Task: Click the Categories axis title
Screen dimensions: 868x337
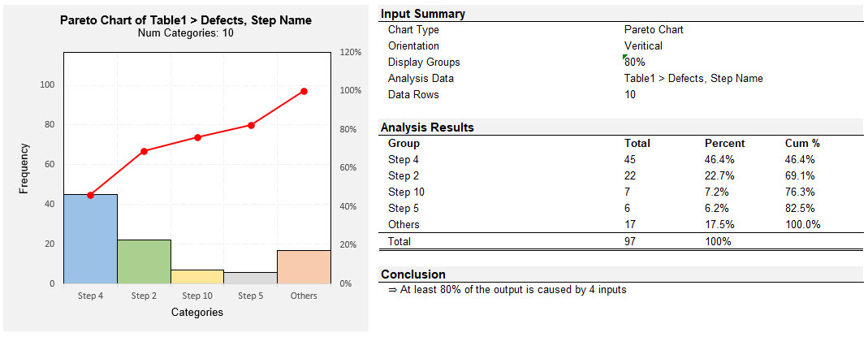Action: click(x=196, y=312)
